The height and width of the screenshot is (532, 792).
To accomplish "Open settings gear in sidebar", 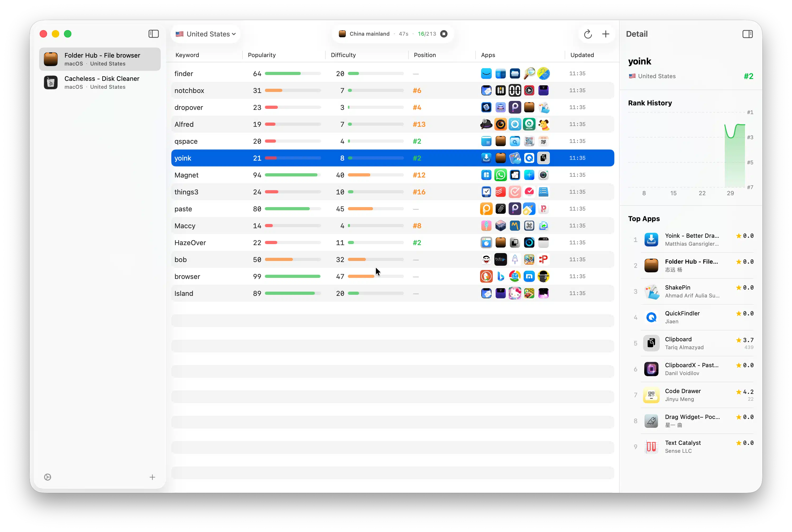I will pyautogui.click(x=48, y=477).
